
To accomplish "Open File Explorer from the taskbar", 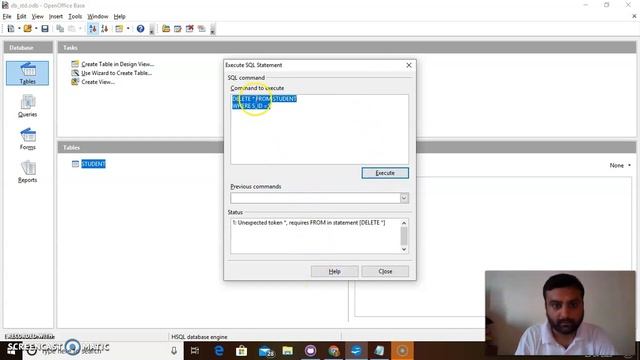I will pos(288,351).
